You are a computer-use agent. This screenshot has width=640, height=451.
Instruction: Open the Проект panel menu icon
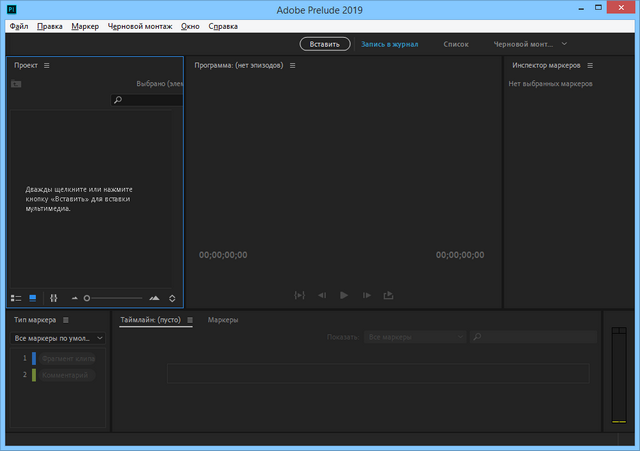tap(46, 65)
